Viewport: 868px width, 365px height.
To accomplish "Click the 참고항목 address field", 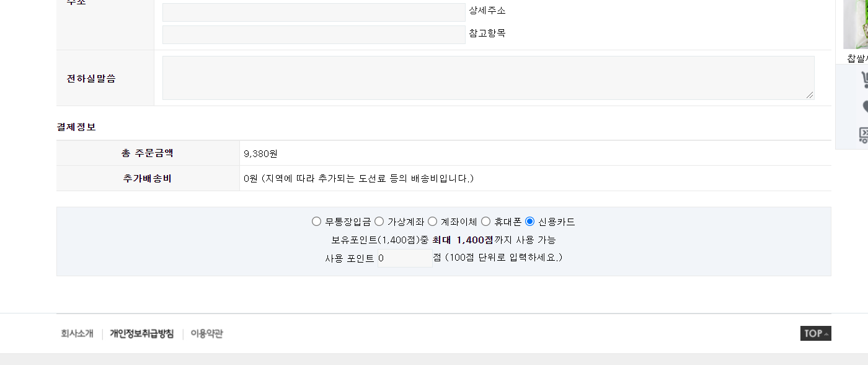I will coord(314,35).
